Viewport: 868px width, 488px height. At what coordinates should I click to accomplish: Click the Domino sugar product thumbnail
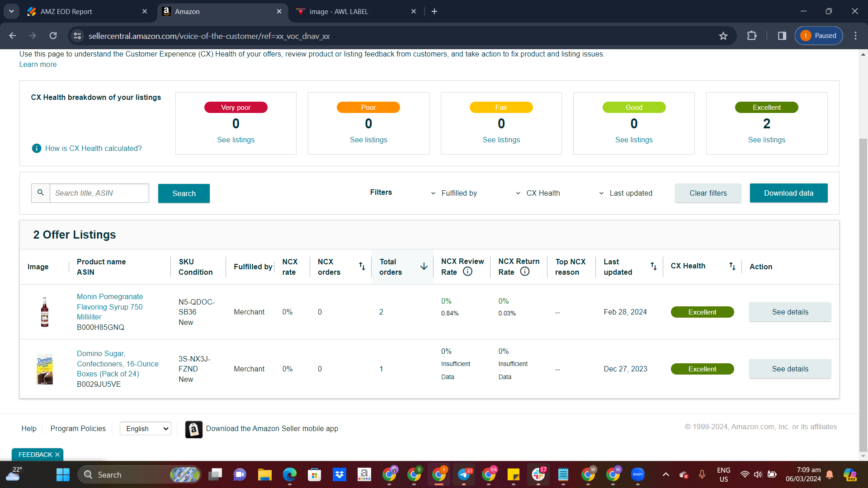tap(45, 369)
